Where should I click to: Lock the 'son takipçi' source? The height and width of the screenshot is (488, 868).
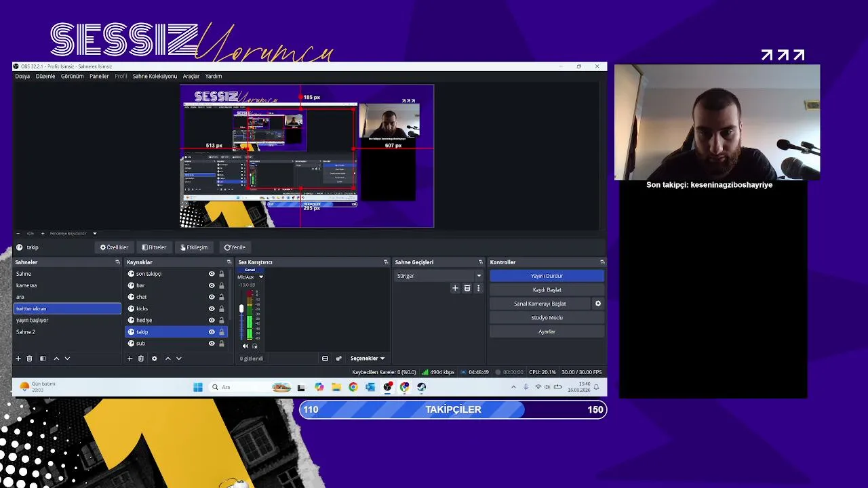(x=221, y=274)
